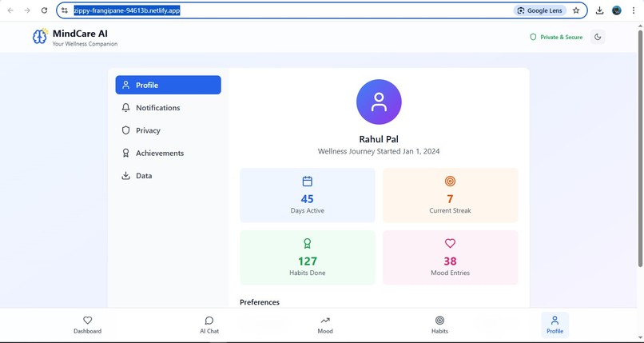This screenshot has height=343, width=644.
Task: Open the Data settings tab
Action: point(168,175)
